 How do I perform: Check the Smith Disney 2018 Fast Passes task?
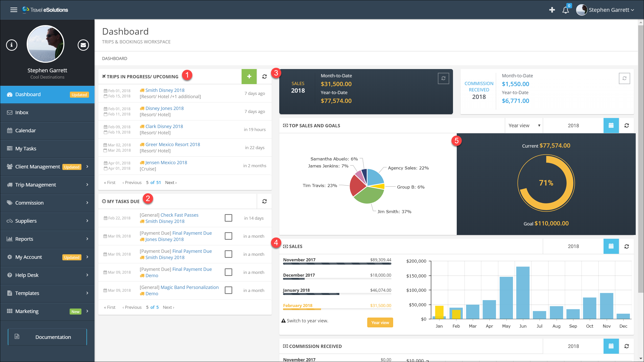[228, 218]
